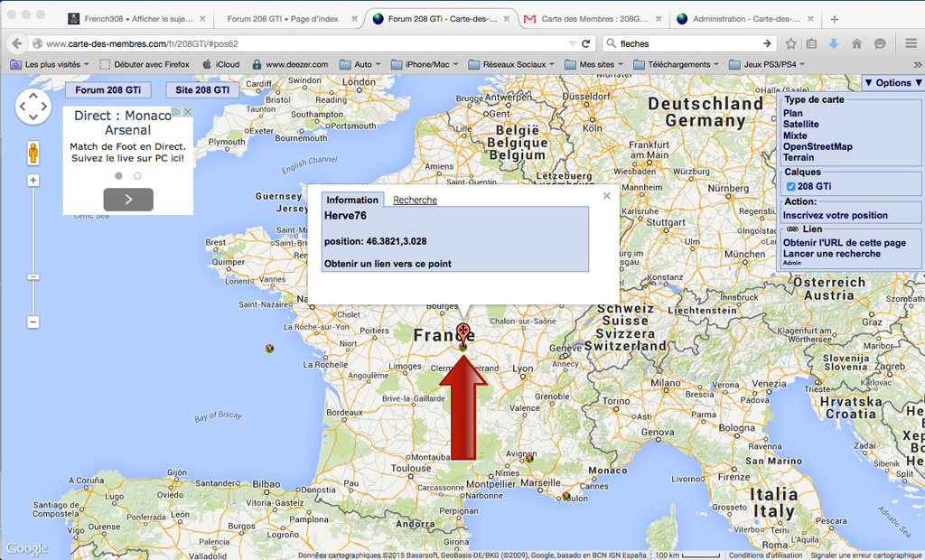Show overflow bookmarks chevron
Viewport: 925px width, 560px height.
point(918,65)
